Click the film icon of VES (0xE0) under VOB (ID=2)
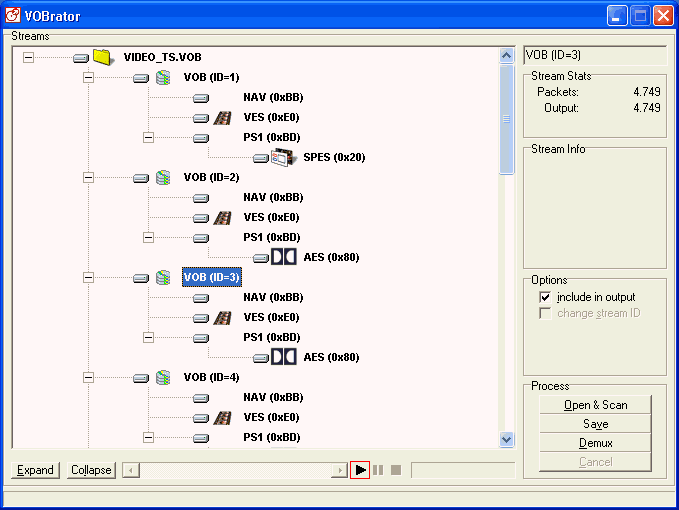Screen dimensions: 679x510 click(x=223, y=218)
